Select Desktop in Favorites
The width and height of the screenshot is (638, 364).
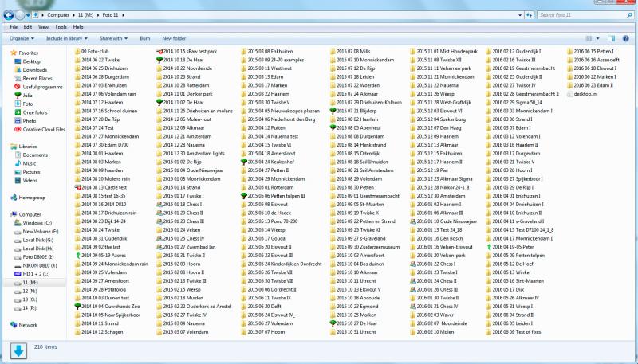coord(31,61)
